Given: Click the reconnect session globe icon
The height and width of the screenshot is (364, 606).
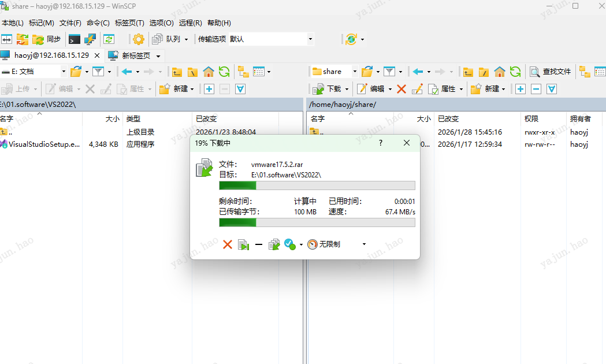Looking at the screenshot, I should pyautogui.click(x=351, y=39).
